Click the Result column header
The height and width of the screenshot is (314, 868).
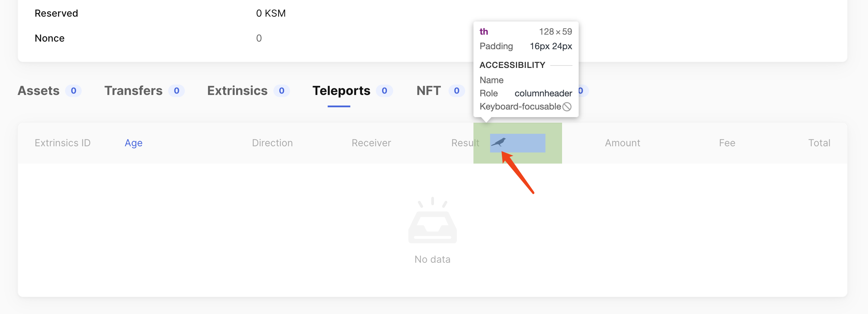coord(465,143)
